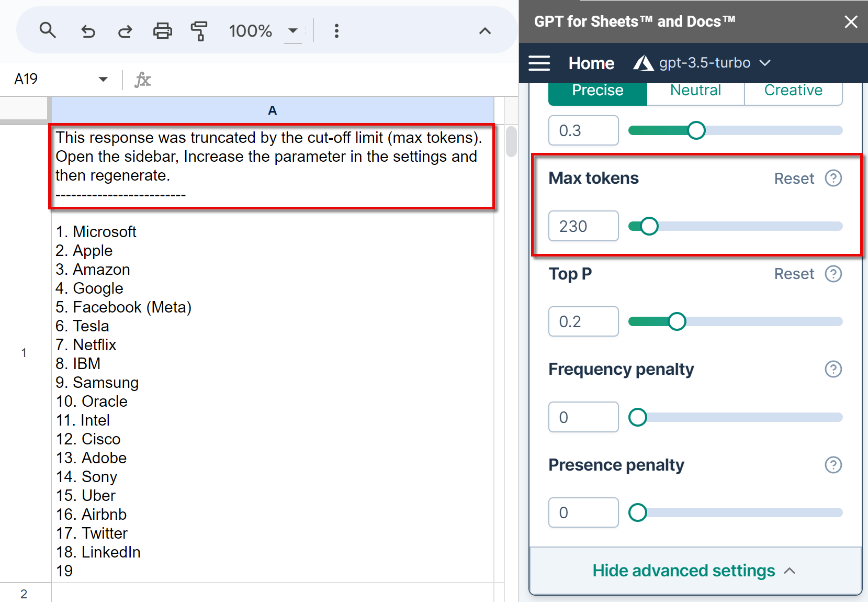
Task: Open help icon for Frequency penalty
Action: (833, 369)
